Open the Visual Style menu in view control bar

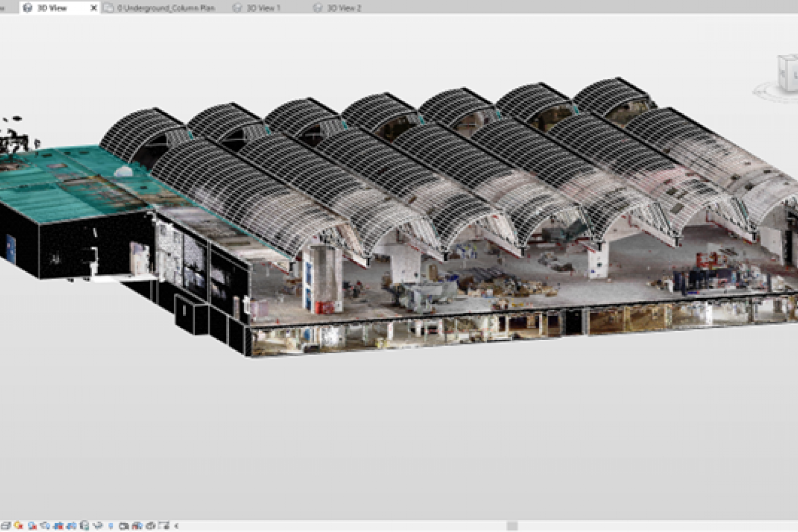pyautogui.click(x=6, y=526)
